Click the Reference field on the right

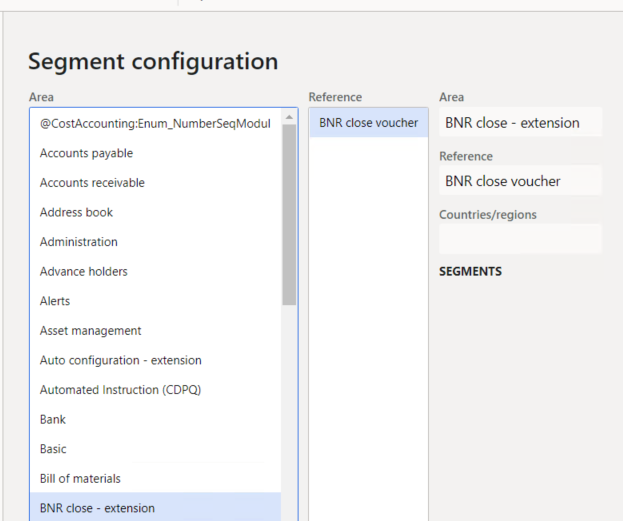(x=520, y=181)
